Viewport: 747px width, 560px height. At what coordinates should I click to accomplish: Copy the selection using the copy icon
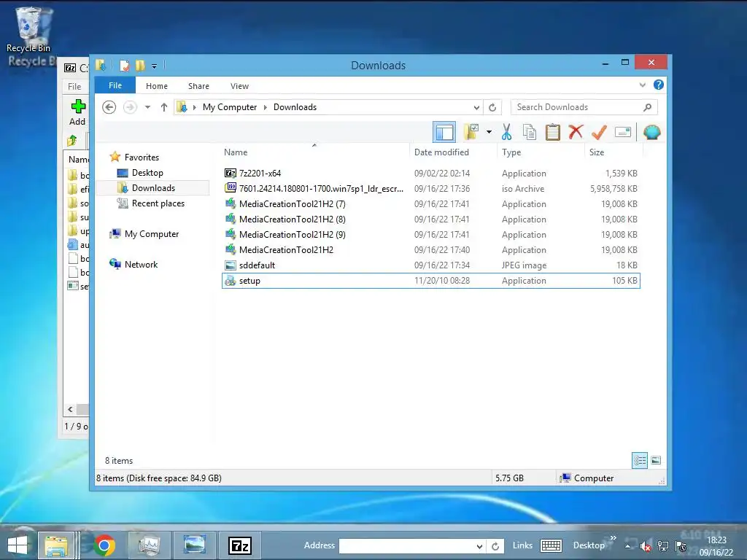530,132
